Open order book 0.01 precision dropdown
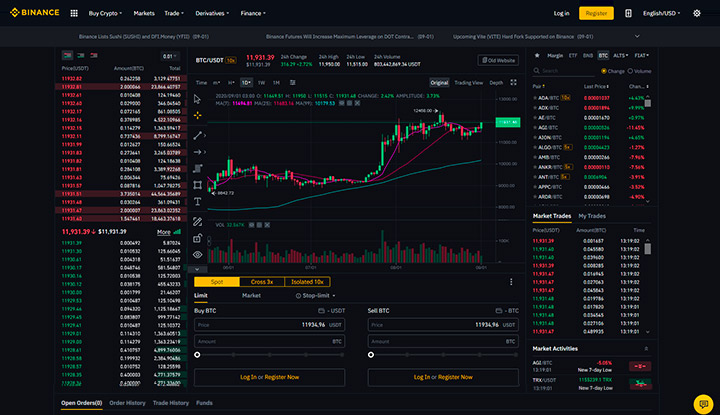 click(169, 56)
